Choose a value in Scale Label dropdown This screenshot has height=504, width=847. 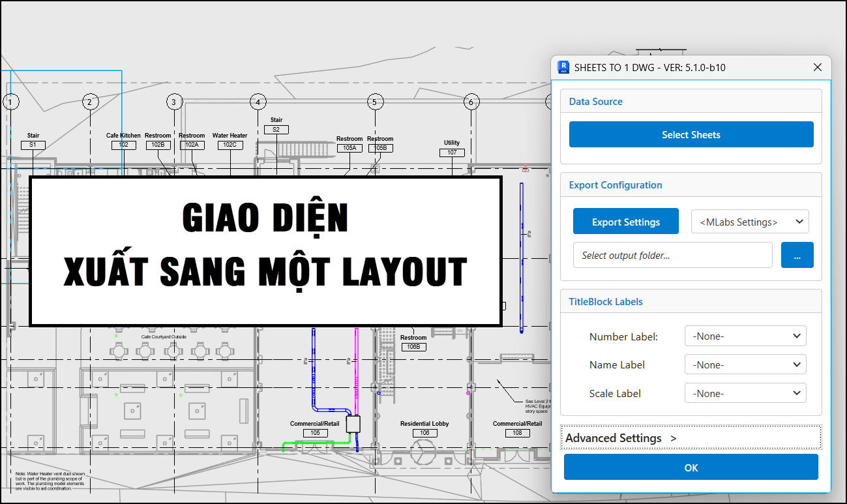[x=745, y=393]
